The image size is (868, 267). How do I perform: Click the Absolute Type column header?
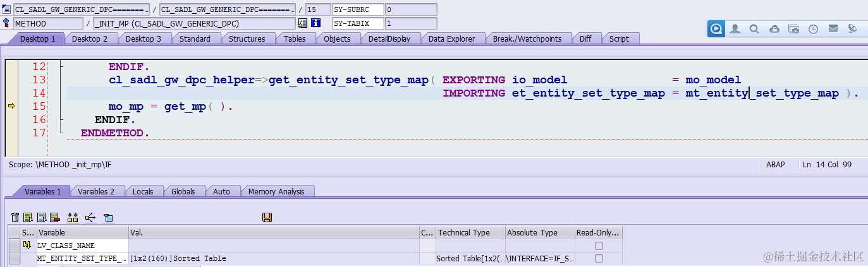click(539, 232)
